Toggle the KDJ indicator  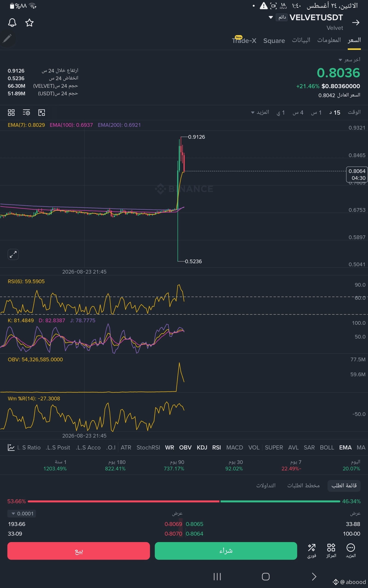point(202,447)
